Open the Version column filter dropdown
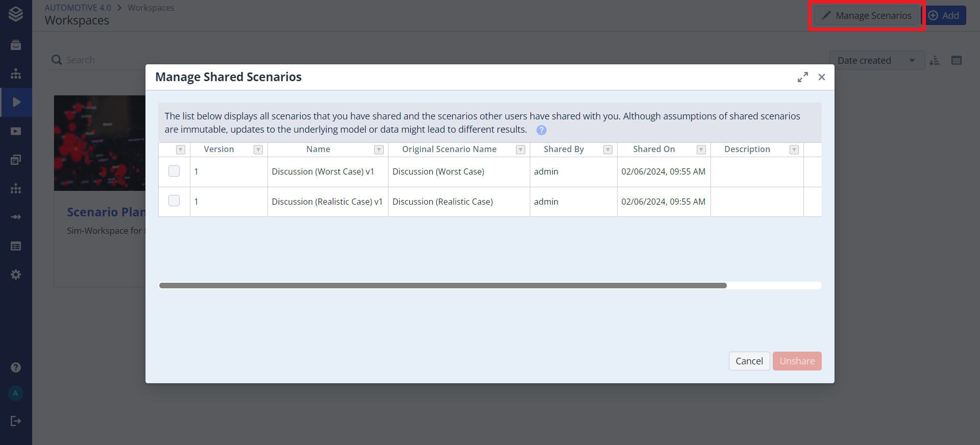The height and width of the screenshot is (445, 980). point(258,150)
